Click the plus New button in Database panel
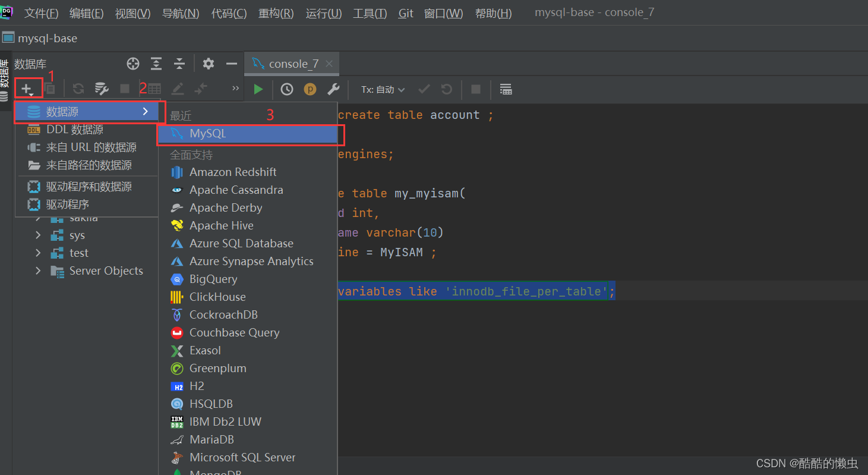Viewport: 868px width, 475px height. click(27, 89)
